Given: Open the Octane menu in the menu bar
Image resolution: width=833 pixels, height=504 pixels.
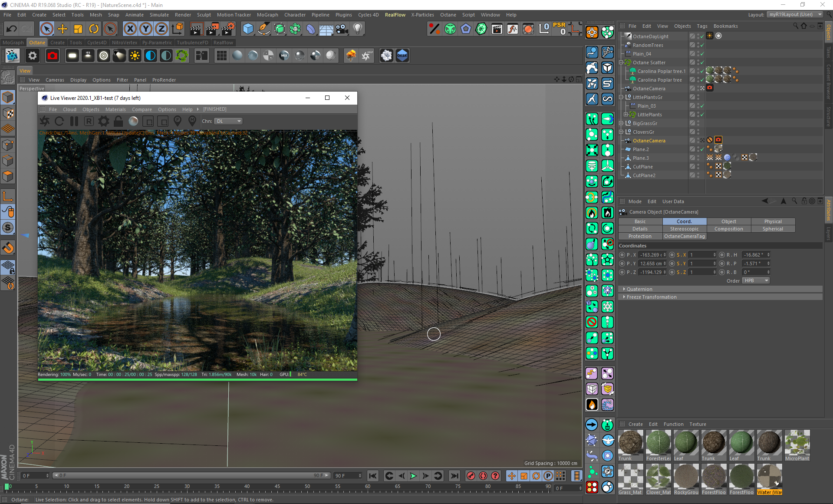Looking at the screenshot, I should click(x=448, y=15).
